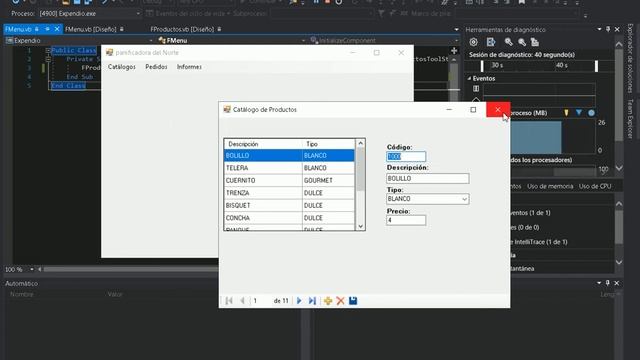Viewport: 640px width, 360px height.
Task: Add a new product with the yellow plus
Action: pyautogui.click(x=328, y=301)
